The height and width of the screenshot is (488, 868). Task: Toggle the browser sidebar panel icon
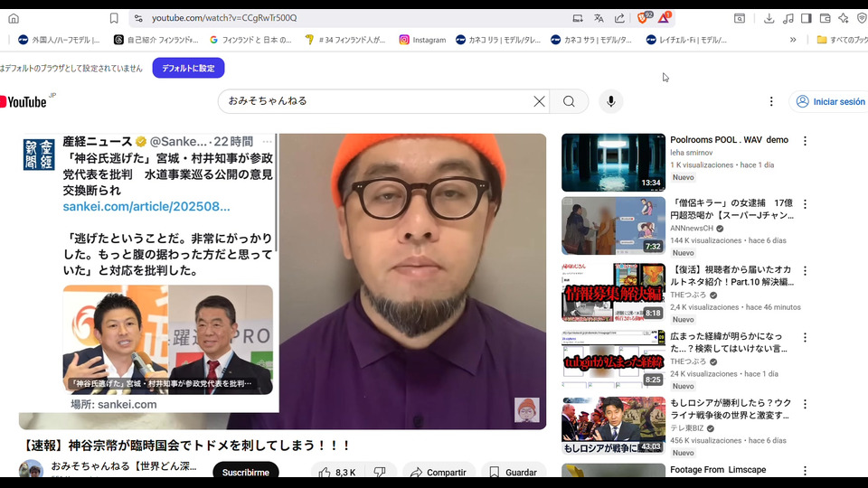pos(807,18)
